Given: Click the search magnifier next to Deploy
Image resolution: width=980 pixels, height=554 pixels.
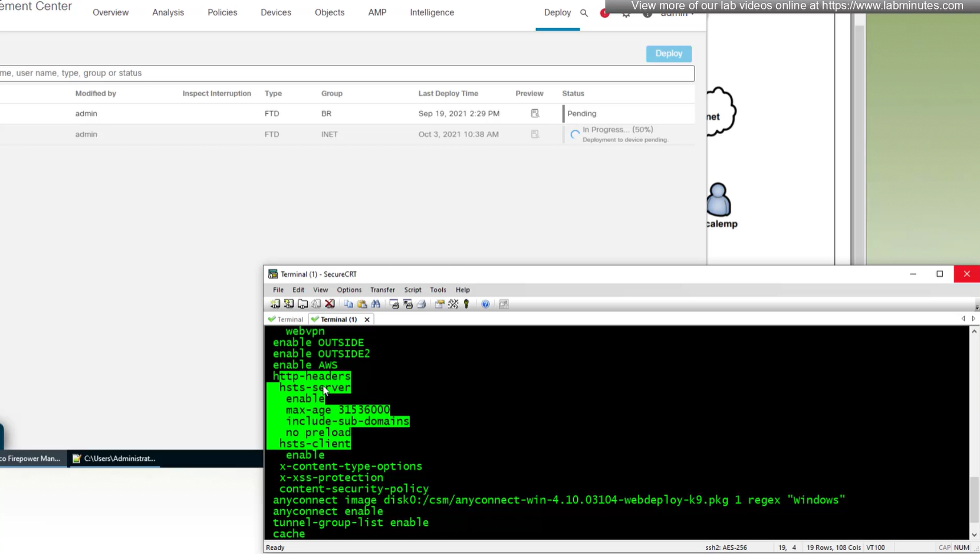Looking at the screenshot, I should click(584, 13).
